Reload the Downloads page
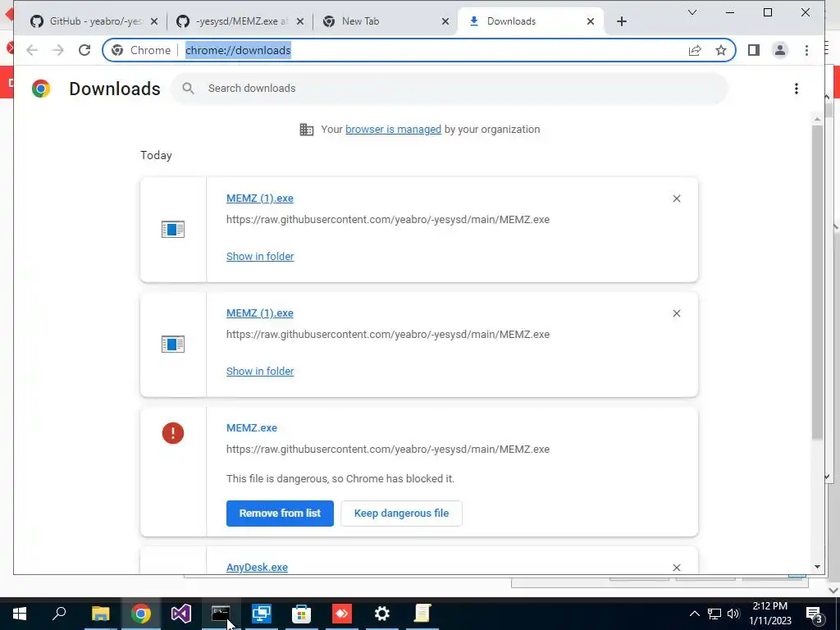 [84, 50]
